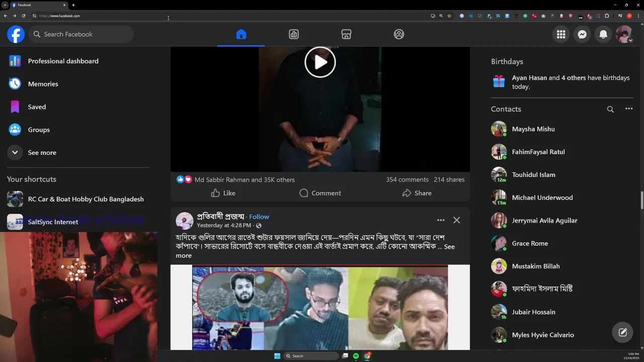
Task: Open the Messenger icon
Action: [x=582, y=34]
